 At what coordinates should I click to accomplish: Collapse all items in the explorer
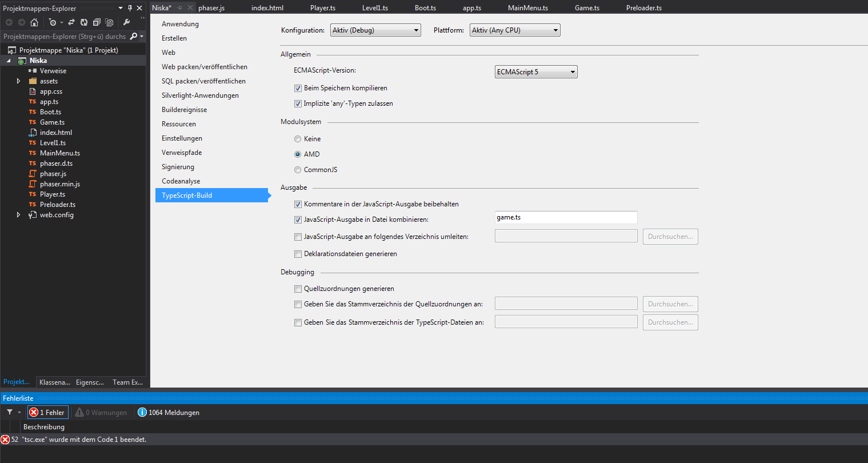click(x=97, y=22)
